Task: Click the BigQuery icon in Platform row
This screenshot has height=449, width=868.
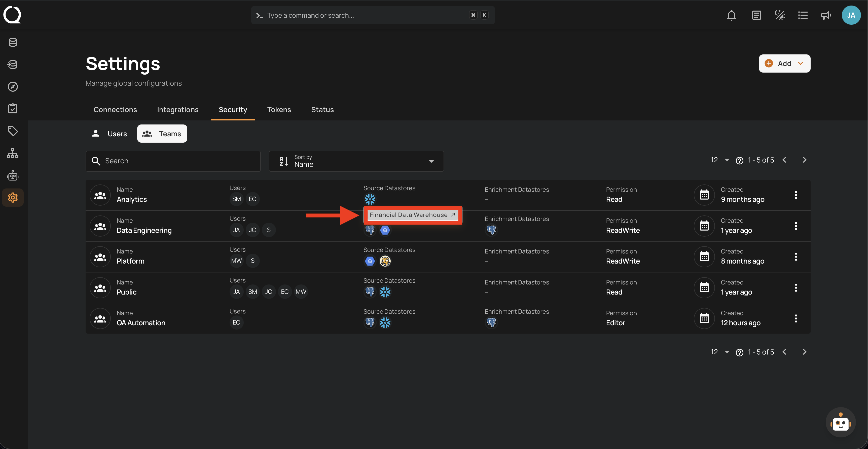Action: point(370,261)
